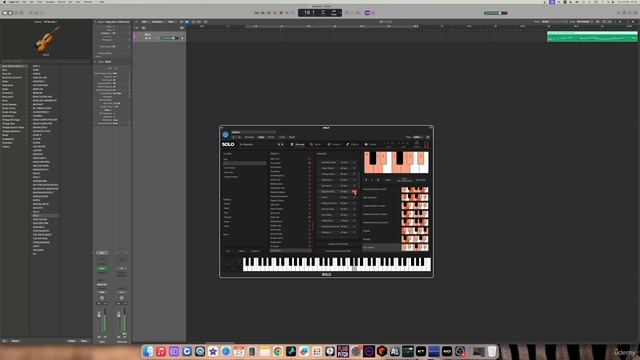Toggle the Inspector toolbar button

(x=10, y=13)
